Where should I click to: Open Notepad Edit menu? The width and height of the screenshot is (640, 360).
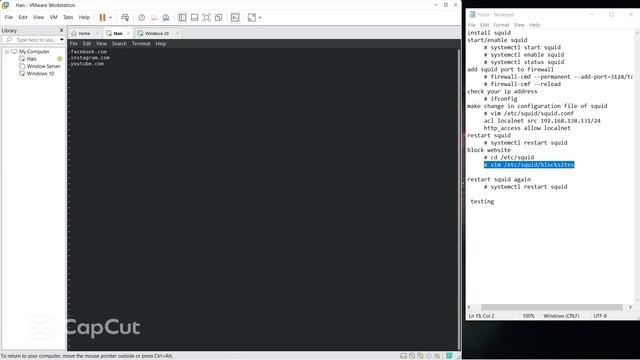[484, 25]
